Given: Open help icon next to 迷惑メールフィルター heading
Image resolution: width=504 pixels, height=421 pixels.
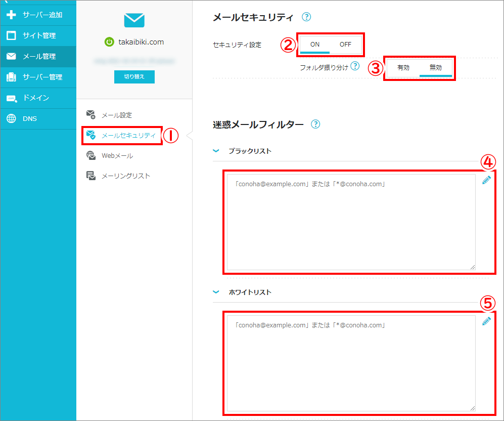Looking at the screenshot, I should click(315, 124).
